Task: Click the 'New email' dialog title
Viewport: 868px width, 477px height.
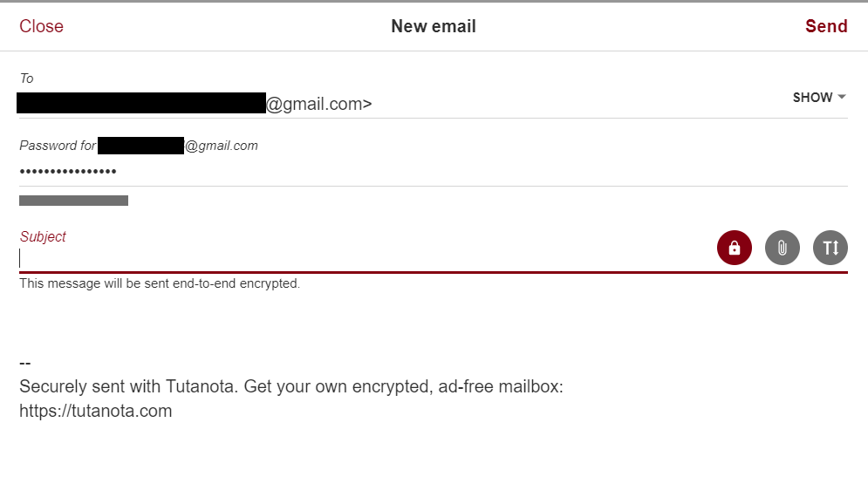Action: click(434, 26)
